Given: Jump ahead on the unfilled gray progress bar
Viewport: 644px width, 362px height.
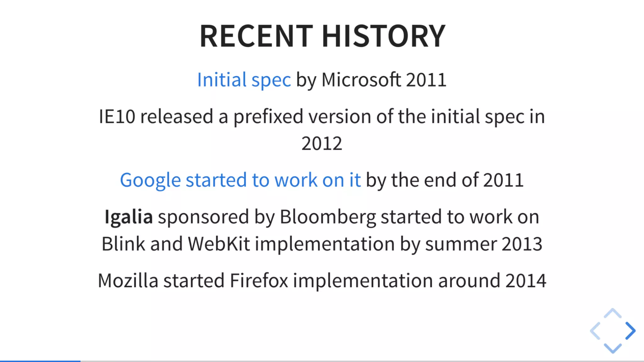Looking at the screenshot, I should [x=362, y=361].
